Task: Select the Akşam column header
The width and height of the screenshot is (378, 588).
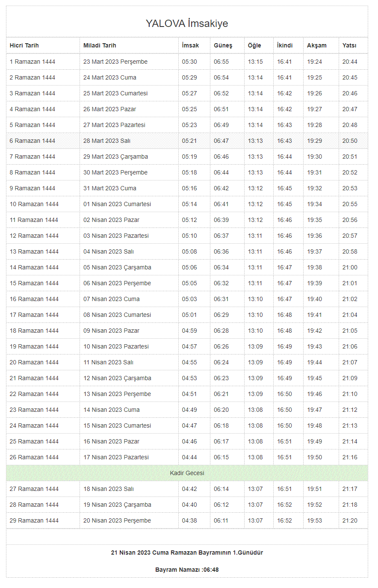Action: click(316, 45)
